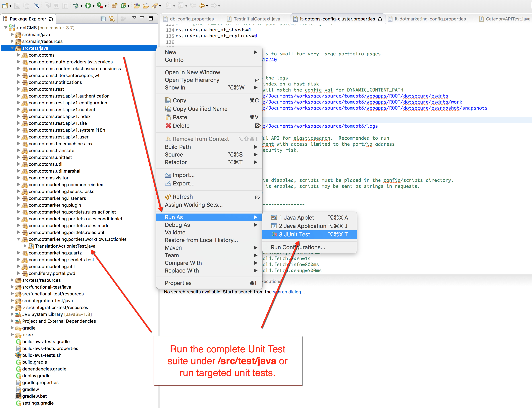This screenshot has width=532, height=408.
Task: Click the Last Edit Location icon
Action: (193, 6)
